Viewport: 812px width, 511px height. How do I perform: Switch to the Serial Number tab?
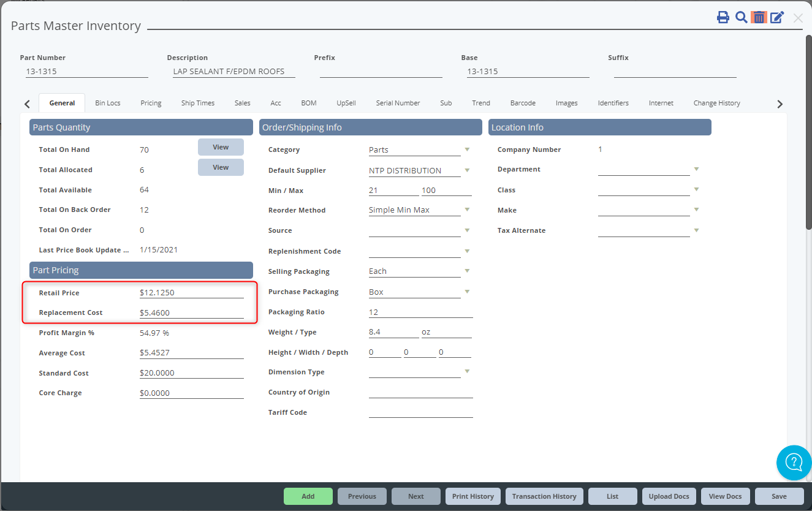click(x=398, y=103)
